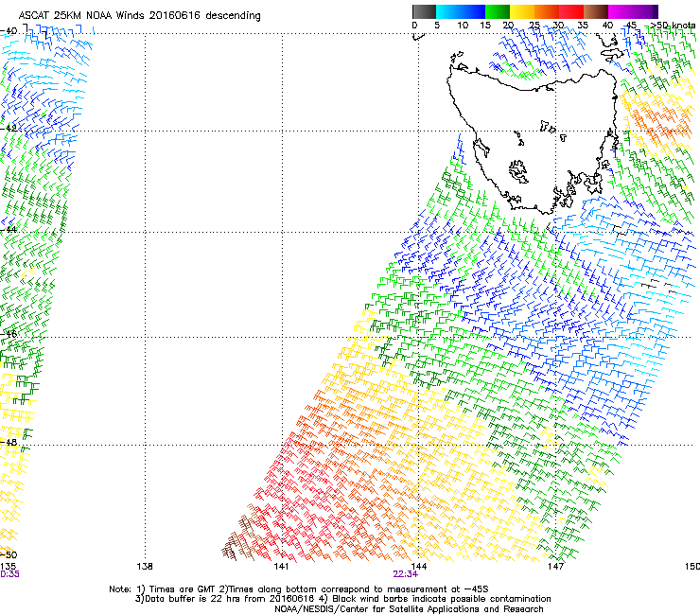The image size is (700, 615).
Task: Click the '-42' latitude label
Action: click(9, 128)
